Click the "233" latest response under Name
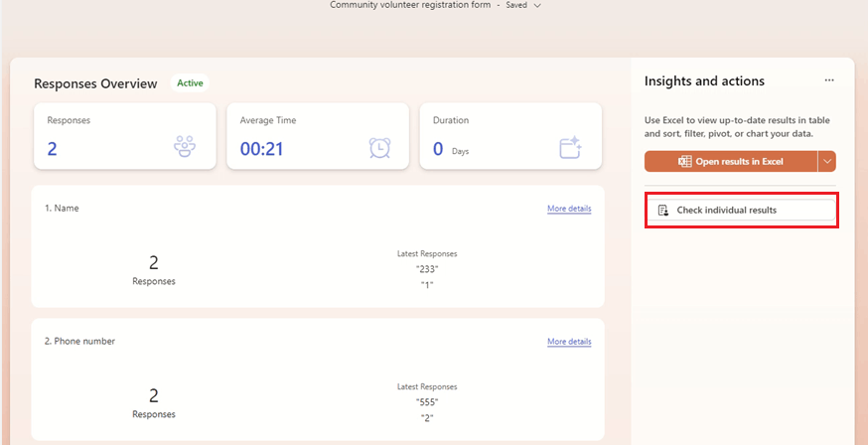 tap(427, 269)
